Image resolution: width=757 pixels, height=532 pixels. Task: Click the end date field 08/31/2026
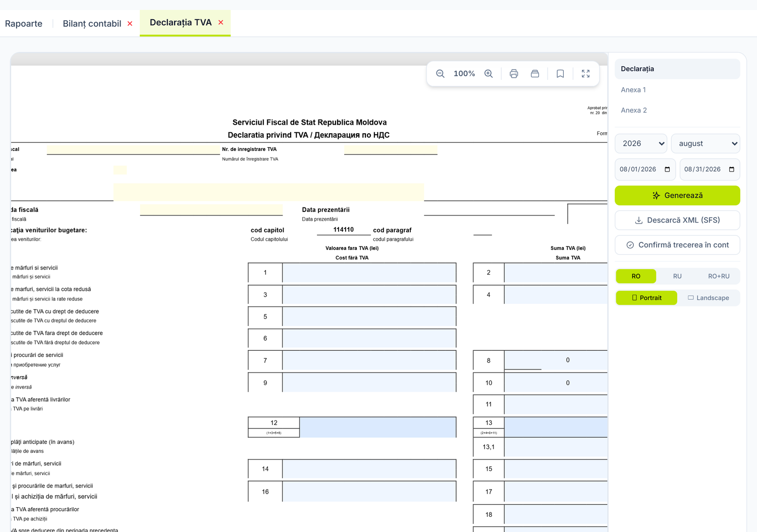pos(710,170)
